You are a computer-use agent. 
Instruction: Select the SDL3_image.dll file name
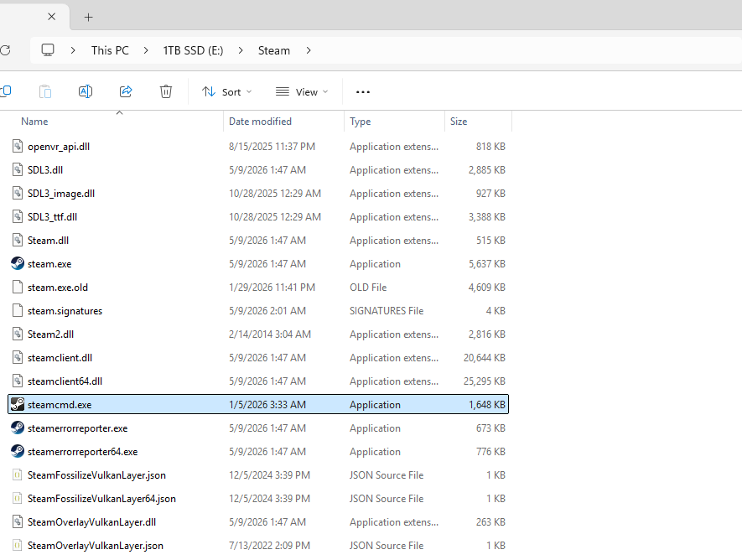coord(61,194)
